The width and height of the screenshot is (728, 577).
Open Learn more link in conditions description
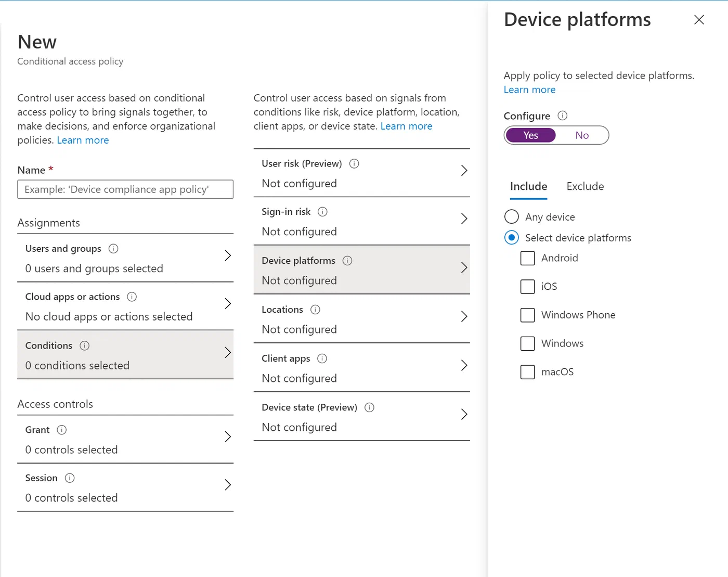[407, 126]
